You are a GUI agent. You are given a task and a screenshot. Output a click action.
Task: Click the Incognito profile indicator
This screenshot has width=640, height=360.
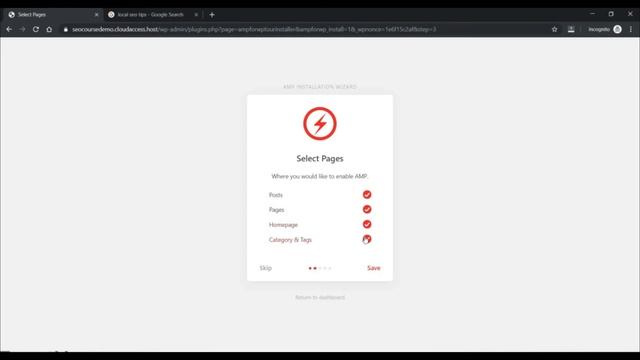click(604, 29)
